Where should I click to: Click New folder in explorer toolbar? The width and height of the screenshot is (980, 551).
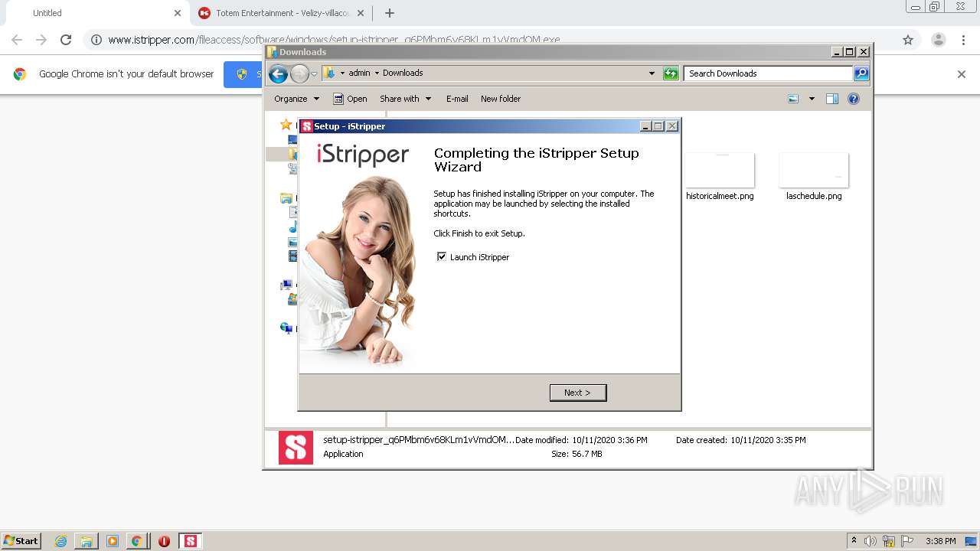(x=501, y=99)
